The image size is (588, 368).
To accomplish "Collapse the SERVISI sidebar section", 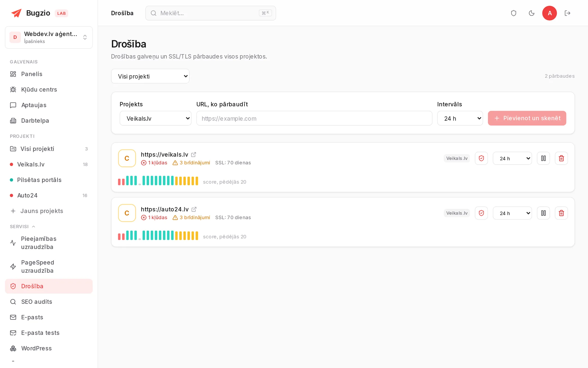I will coord(23,227).
